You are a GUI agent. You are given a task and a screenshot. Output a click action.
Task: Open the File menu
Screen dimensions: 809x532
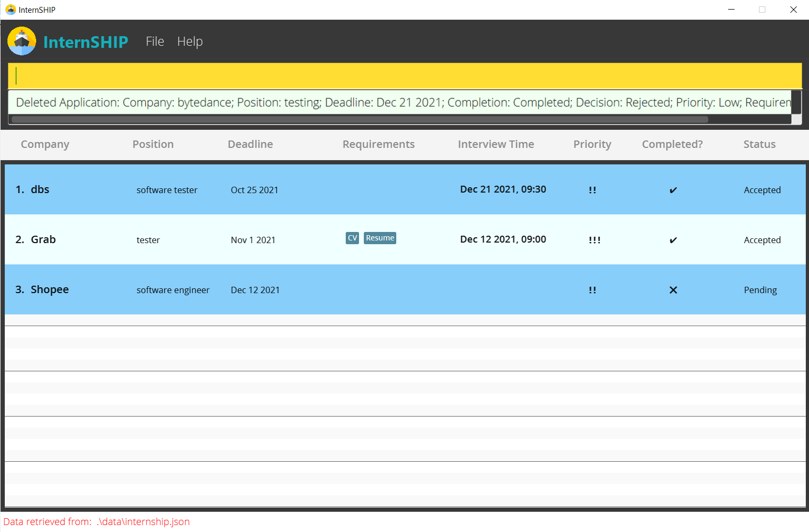pos(155,41)
